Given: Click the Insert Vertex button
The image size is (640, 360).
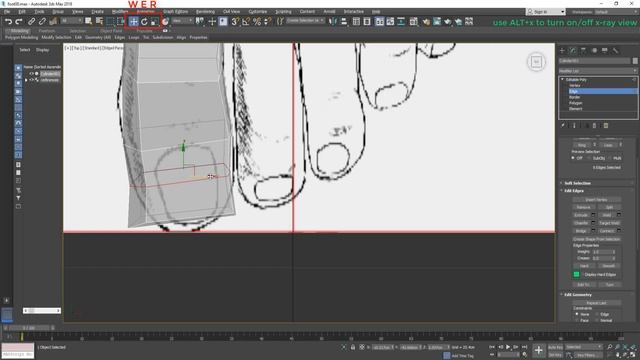Looking at the screenshot, I should [596, 200].
